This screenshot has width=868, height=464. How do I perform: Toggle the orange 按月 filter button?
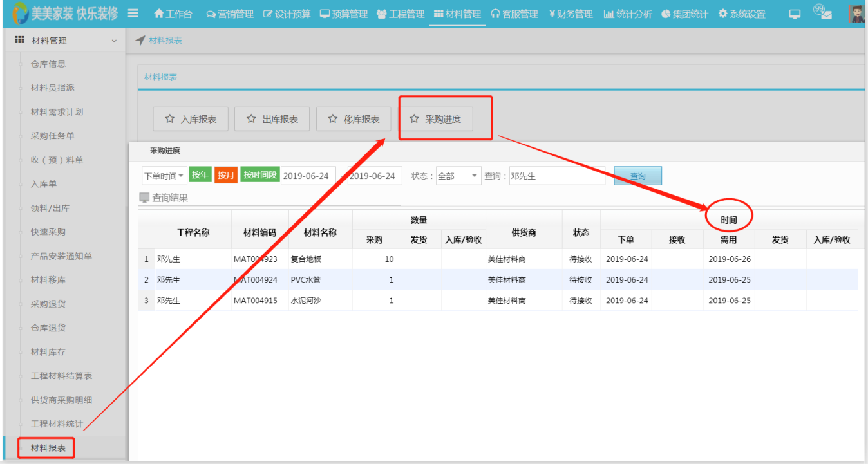click(x=226, y=176)
